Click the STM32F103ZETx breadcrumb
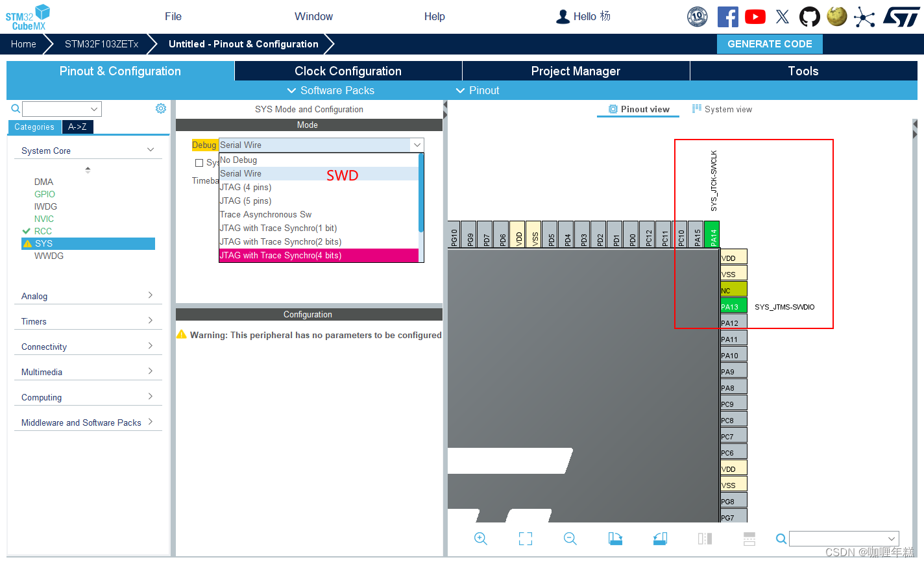924x564 pixels. coord(101,43)
